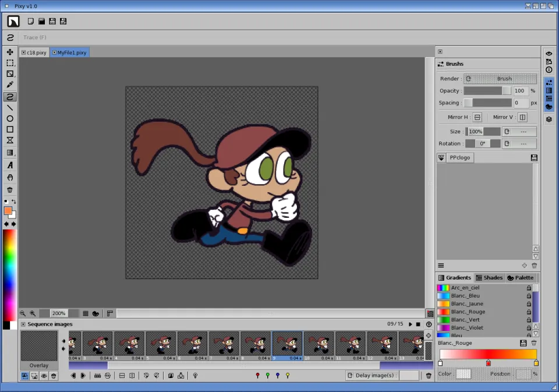Select the hand pan tool
This screenshot has height=392, width=559.
[10, 177]
